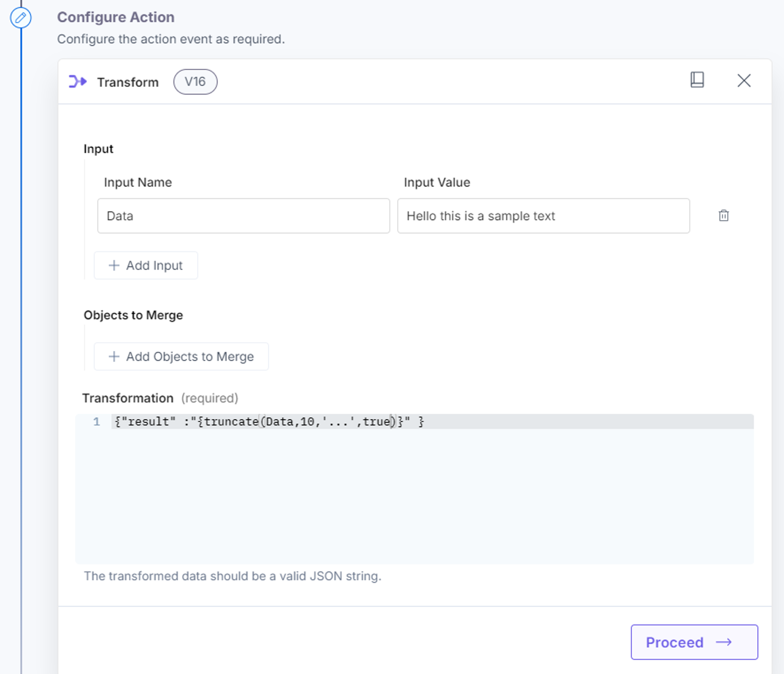The width and height of the screenshot is (784, 674).
Task: Click the Transform title text
Action: 128,82
